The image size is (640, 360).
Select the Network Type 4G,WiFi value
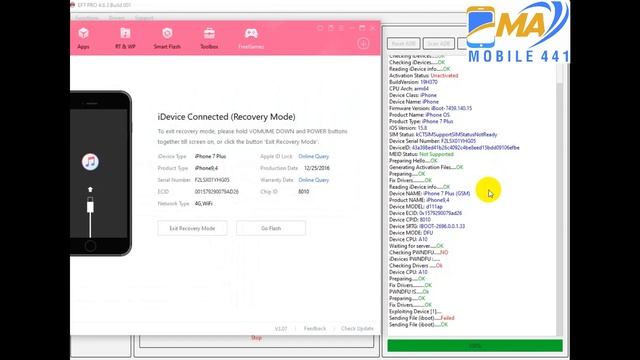(x=204, y=204)
